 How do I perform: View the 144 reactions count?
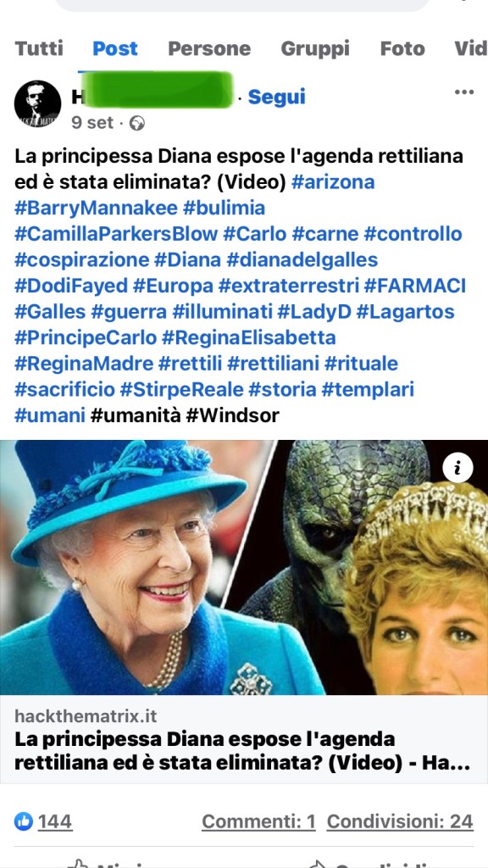pos(55,821)
